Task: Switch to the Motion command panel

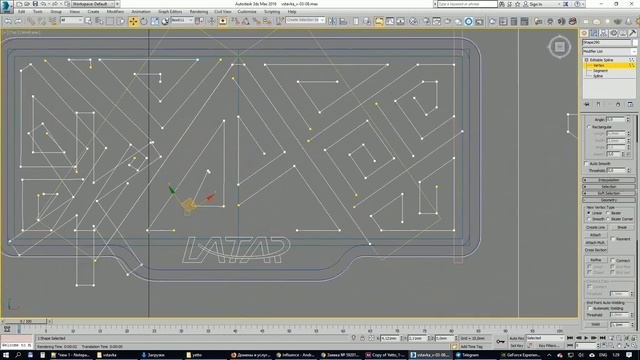Action: 613,33
